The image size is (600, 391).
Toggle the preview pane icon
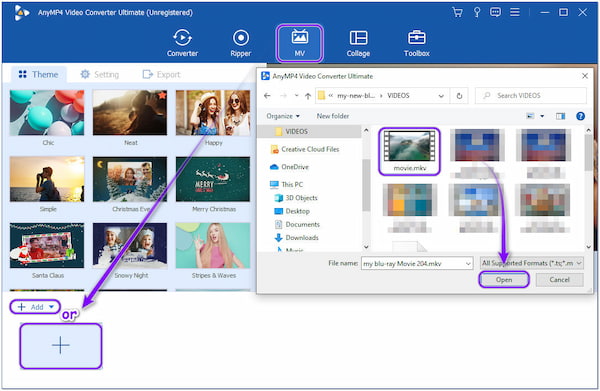click(561, 116)
